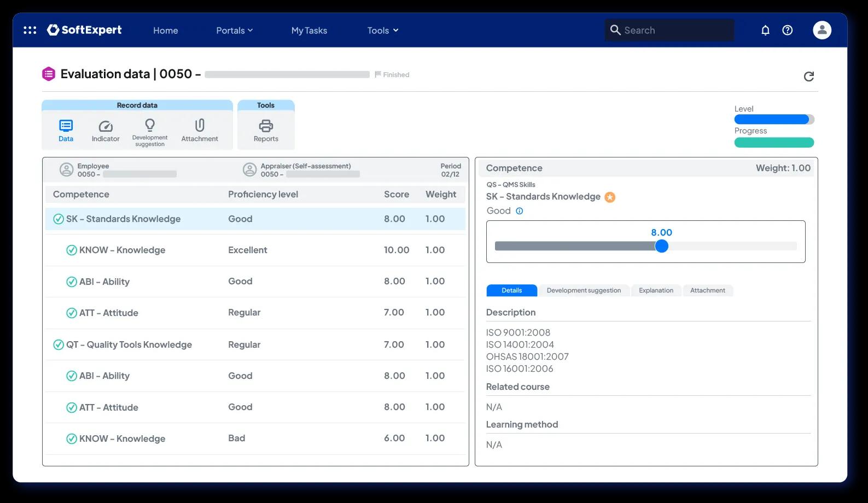Click check mark of QT - Quality Tools Knowledge
868x503 pixels.
click(x=59, y=344)
